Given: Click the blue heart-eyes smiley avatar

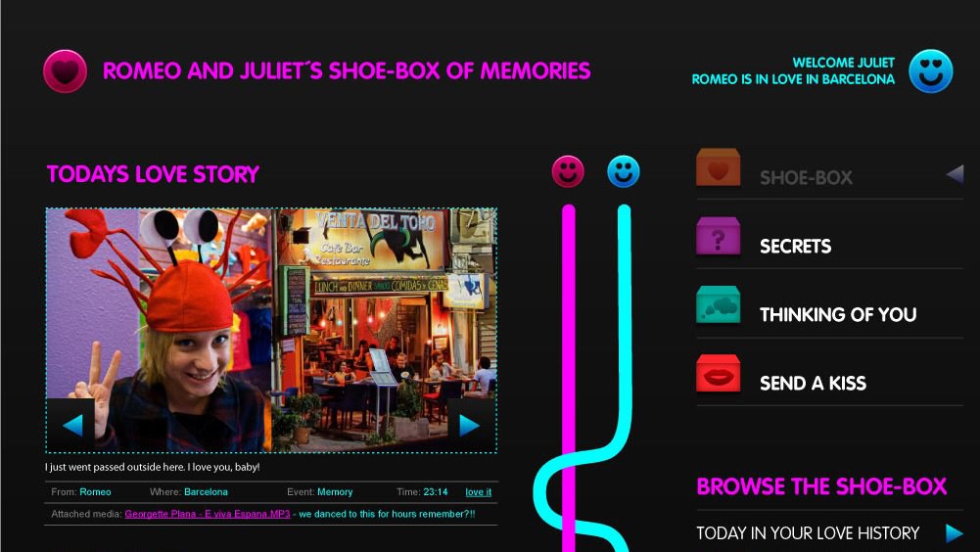Looking at the screenshot, I should tap(931, 71).
